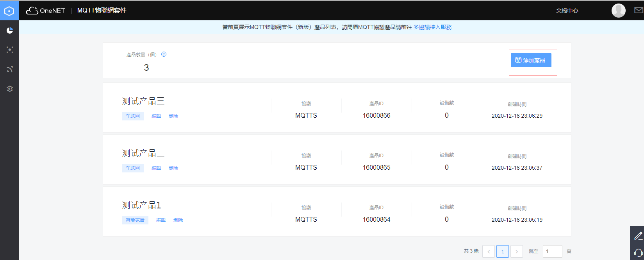The width and height of the screenshot is (644, 260).
Task: Click the 车联网 tag of 测试产品三
Action: coord(133,116)
